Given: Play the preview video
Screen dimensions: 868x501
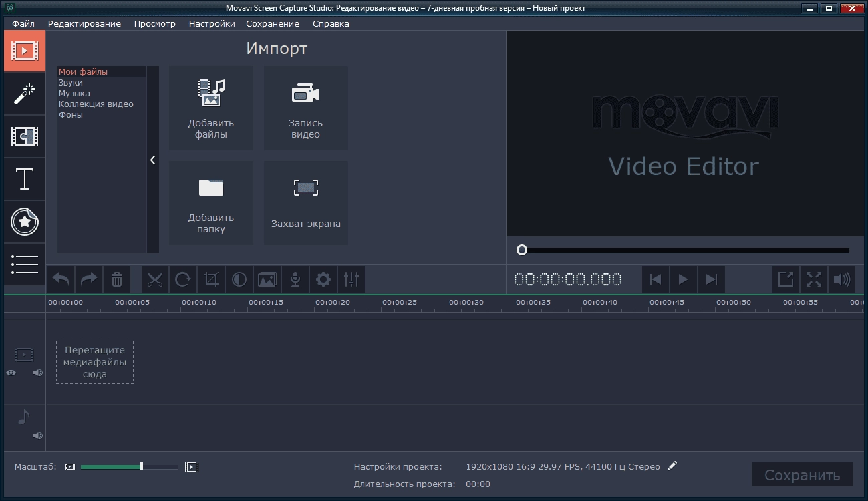Looking at the screenshot, I should (683, 279).
